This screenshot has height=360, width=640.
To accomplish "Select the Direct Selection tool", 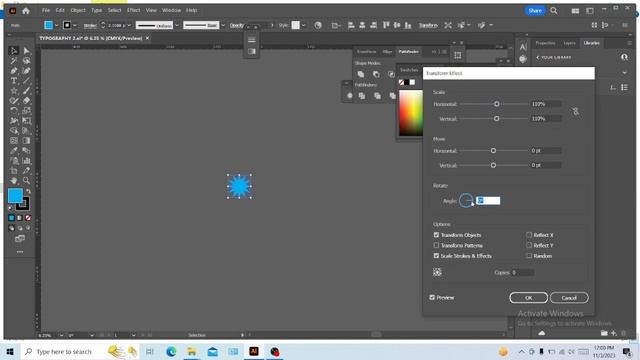I will click(x=27, y=51).
